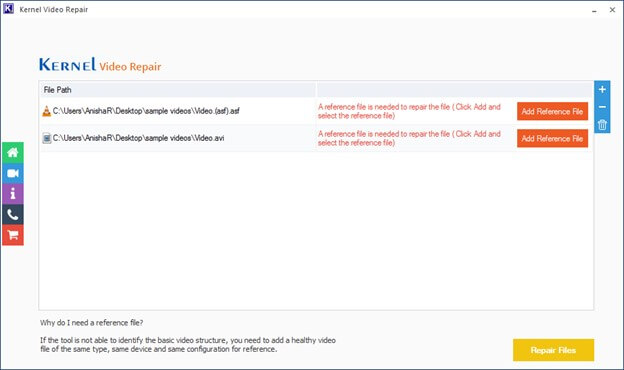Click the Kernel Video Repair logo
This screenshot has height=370, width=624.
coord(100,65)
